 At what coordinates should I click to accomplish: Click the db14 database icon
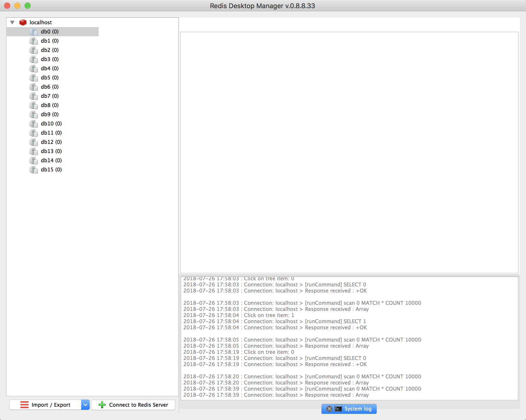34,160
